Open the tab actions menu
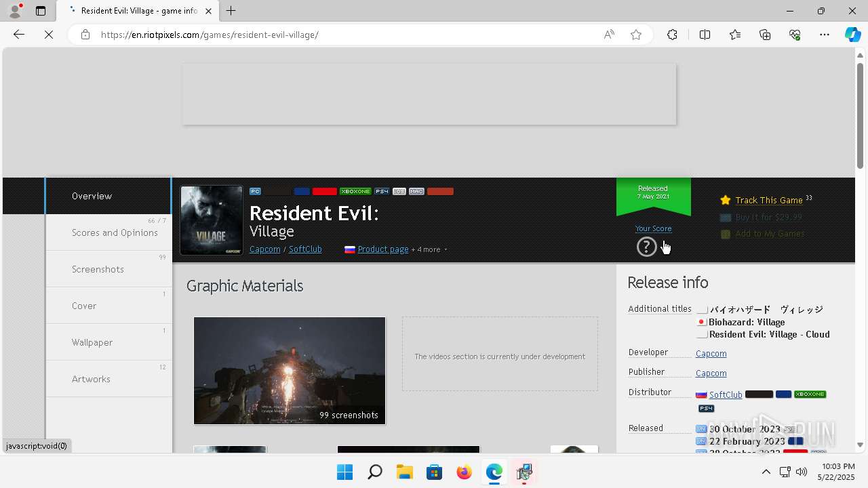The width and height of the screenshot is (868, 488). tap(41, 11)
